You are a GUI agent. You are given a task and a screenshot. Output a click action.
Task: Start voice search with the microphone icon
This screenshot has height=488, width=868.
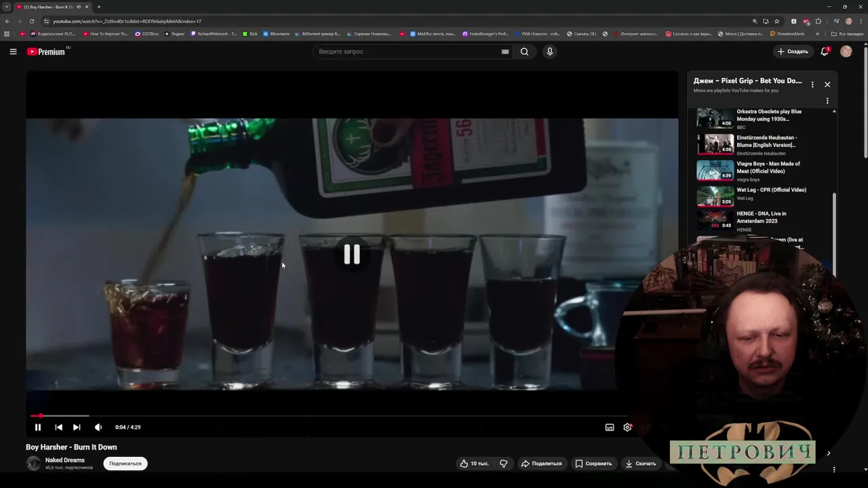tap(550, 52)
